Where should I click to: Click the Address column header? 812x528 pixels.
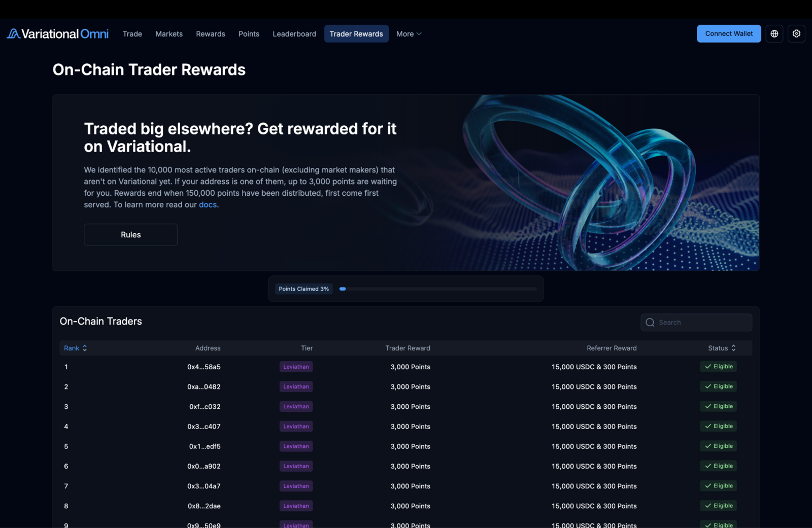(208, 348)
